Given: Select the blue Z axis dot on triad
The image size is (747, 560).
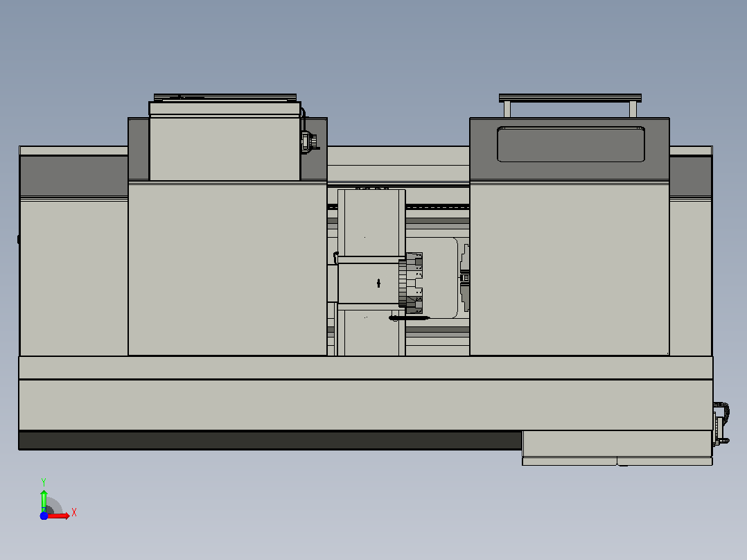Looking at the screenshot, I should [x=44, y=516].
